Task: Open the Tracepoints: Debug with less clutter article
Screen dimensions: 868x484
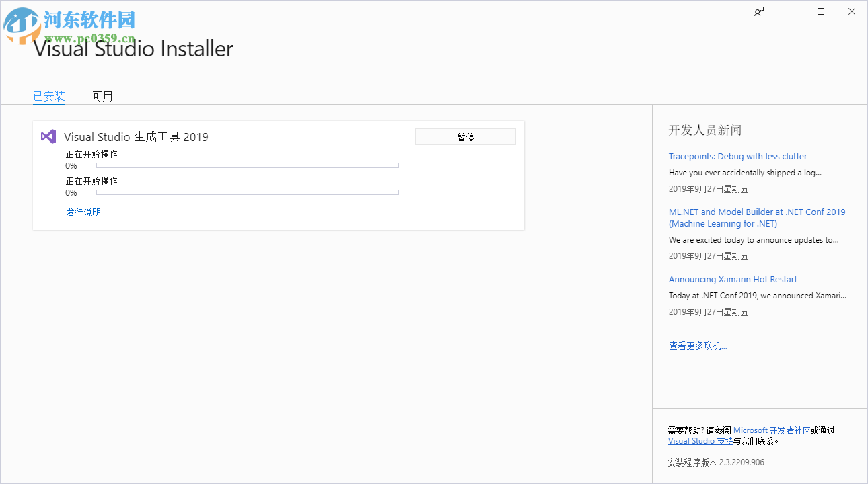Action: click(737, 156)
